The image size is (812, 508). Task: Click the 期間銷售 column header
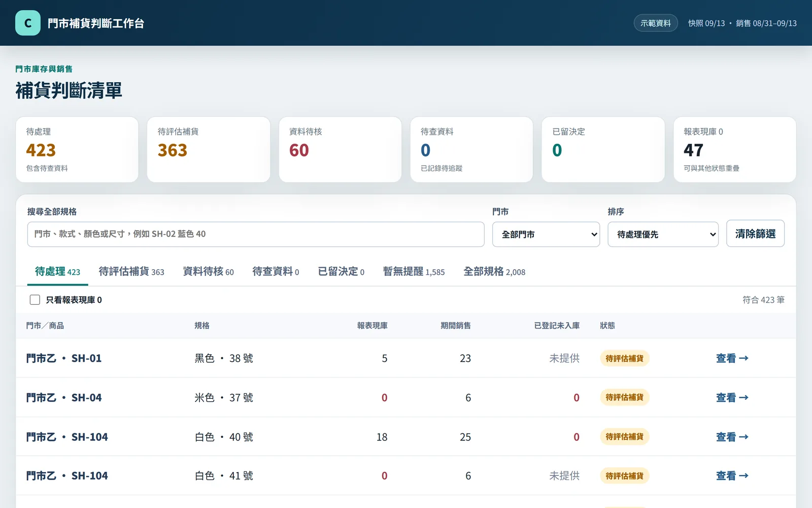(456, 326)
